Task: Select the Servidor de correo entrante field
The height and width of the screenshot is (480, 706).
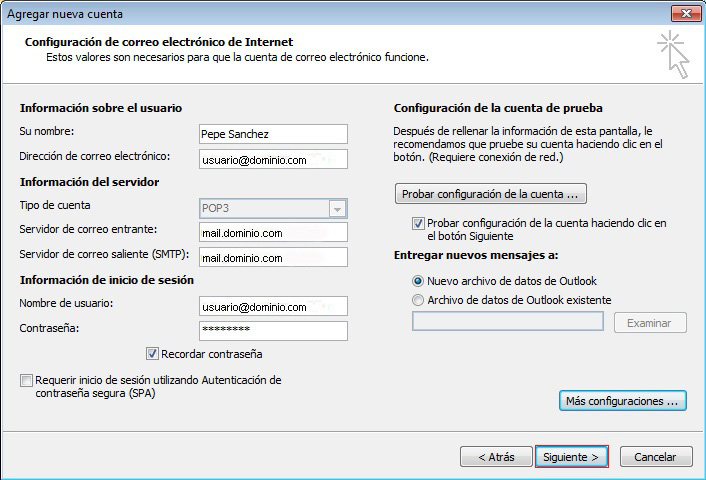Action: [x=273, y=233]
